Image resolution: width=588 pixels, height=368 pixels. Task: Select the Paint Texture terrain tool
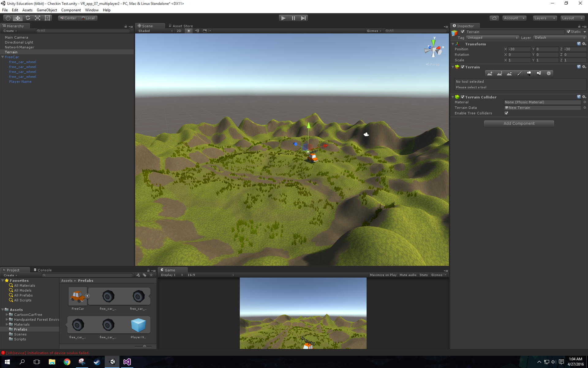tap(519, 73)
